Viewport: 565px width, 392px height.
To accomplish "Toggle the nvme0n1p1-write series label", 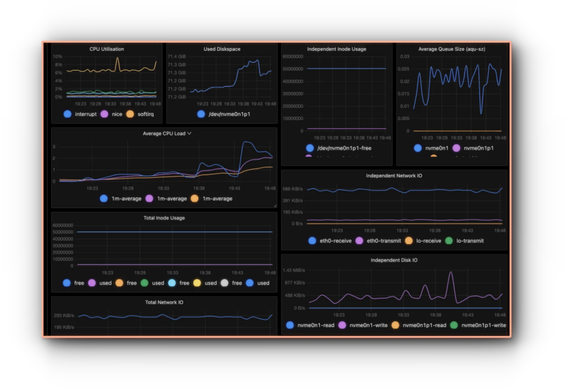I will pos(483,325).
